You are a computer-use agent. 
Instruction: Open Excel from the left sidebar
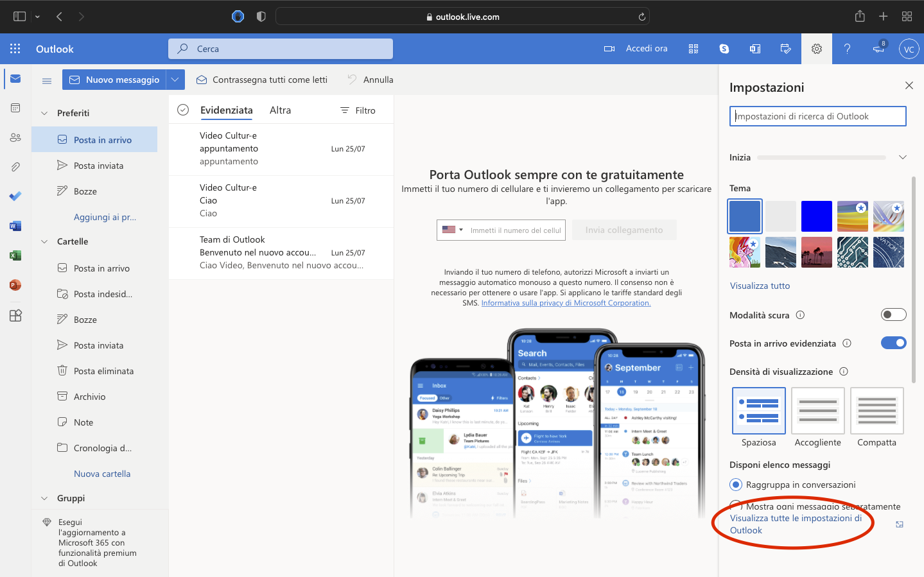15,255
